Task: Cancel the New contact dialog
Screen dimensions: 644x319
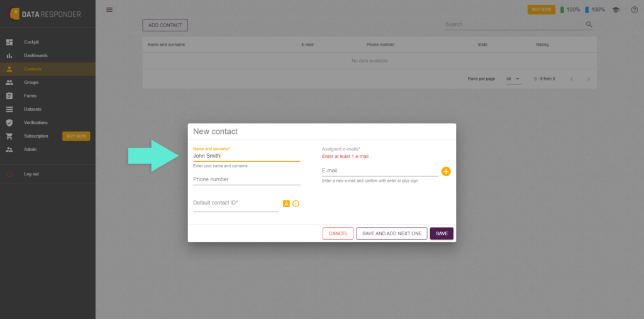Action: (338, 233)
